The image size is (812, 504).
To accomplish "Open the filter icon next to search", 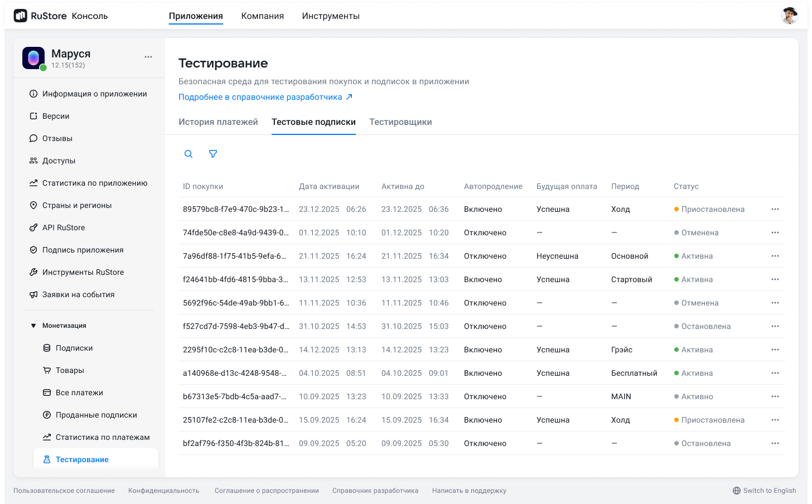I will pos(212,153).
